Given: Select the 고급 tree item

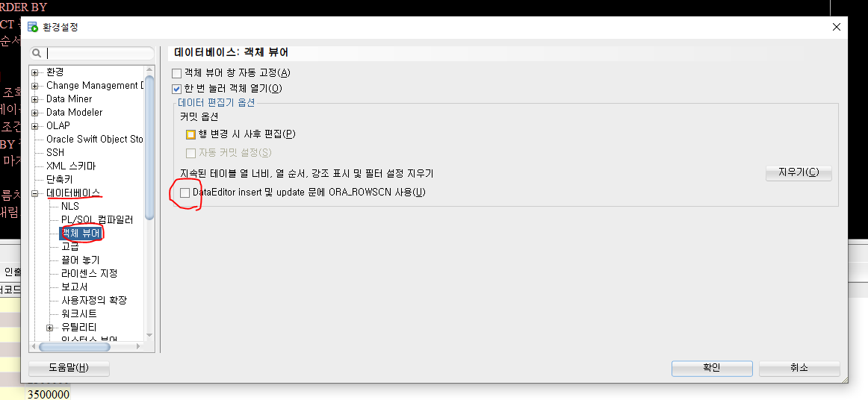Looking at the screenshot, I should coord(69,247).
